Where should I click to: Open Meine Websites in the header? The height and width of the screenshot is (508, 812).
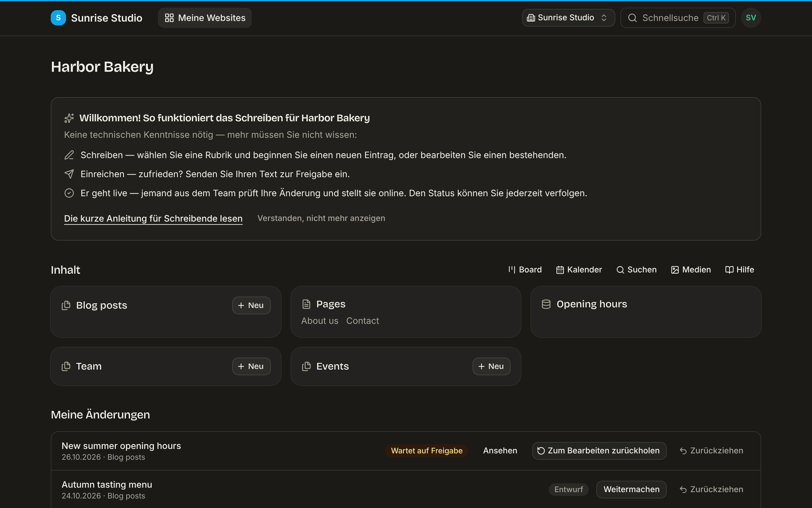205,18
